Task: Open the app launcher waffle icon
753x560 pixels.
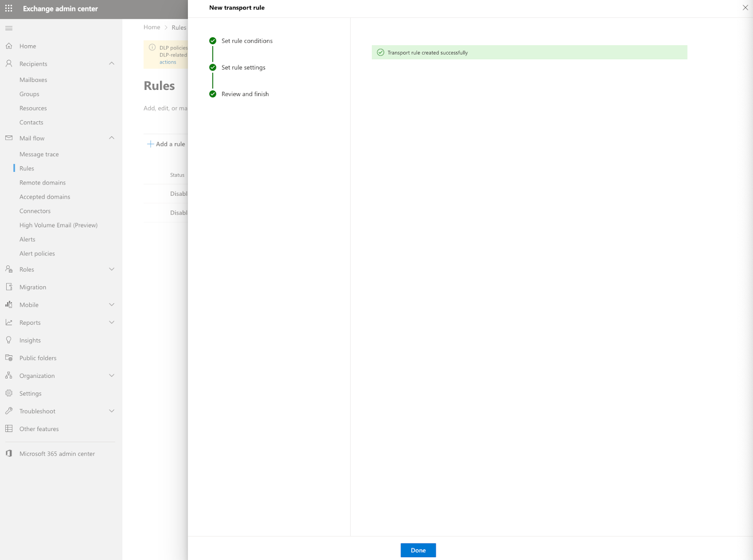Action: tap(8, 8)
